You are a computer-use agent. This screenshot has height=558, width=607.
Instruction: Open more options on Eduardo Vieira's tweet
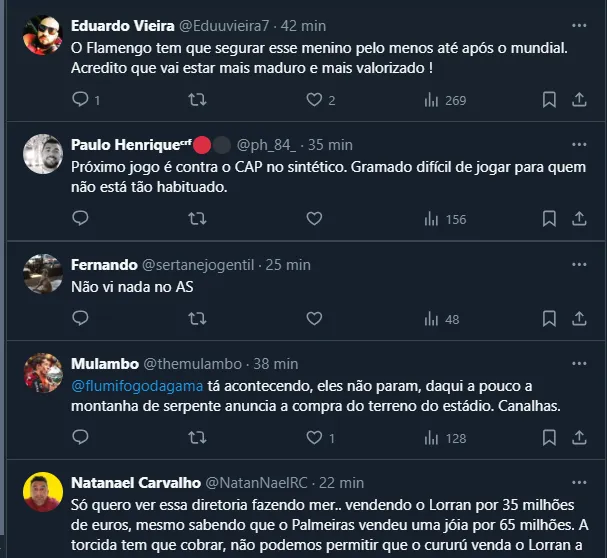coord(579,24)
